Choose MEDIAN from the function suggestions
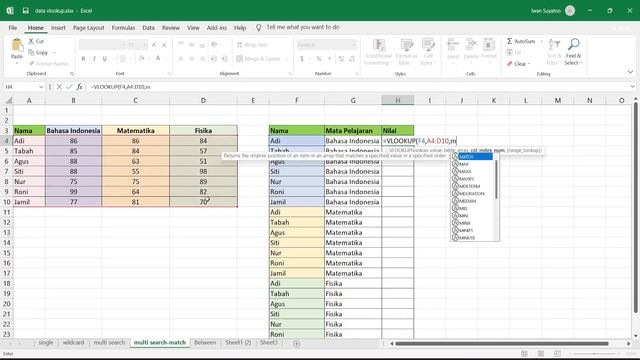Image resolution: width=640 pixels, height=360 pixels. pyautogui.click(x=472, y=201)
